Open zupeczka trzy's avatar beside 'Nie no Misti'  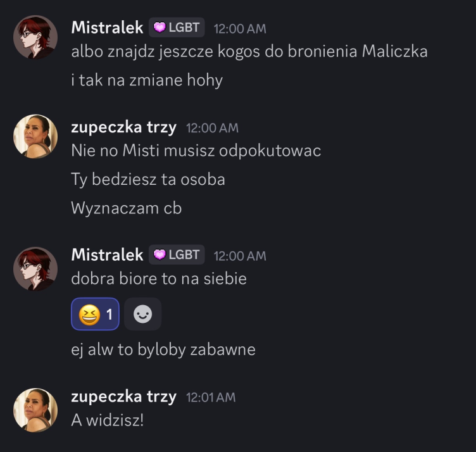click(35, 137)
